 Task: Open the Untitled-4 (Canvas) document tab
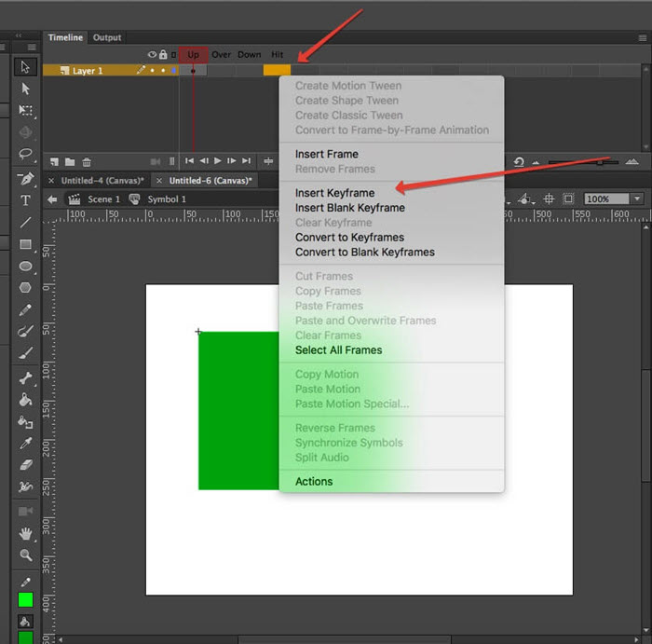click(x=102, y=180)
